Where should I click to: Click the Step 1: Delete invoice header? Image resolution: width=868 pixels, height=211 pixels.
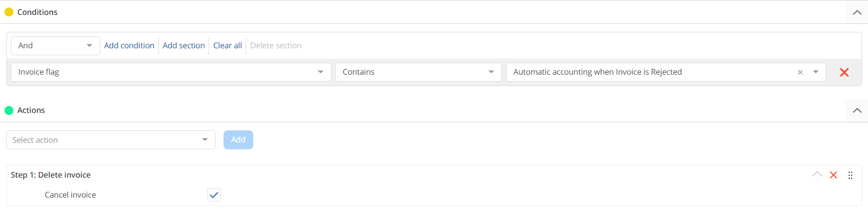click(x=51, y=175)
